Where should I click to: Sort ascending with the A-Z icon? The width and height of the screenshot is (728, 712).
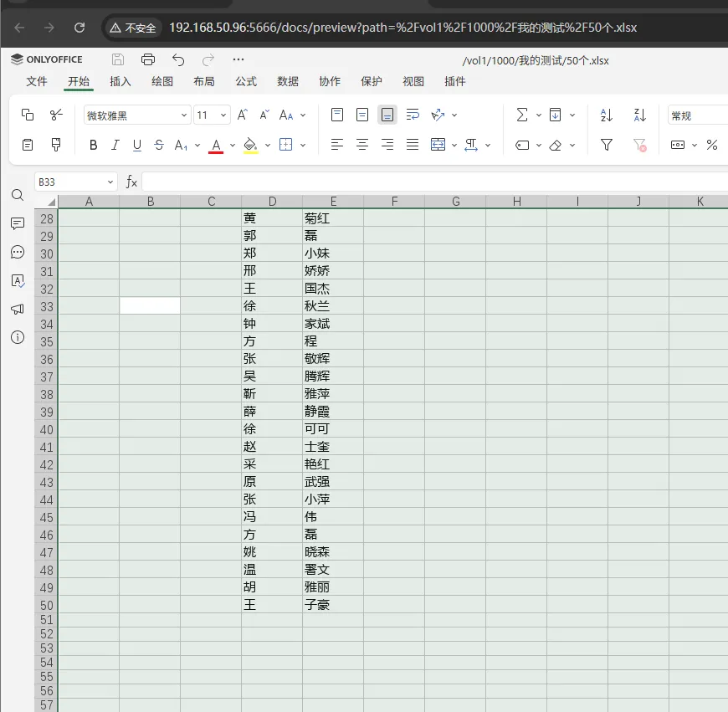606,115
